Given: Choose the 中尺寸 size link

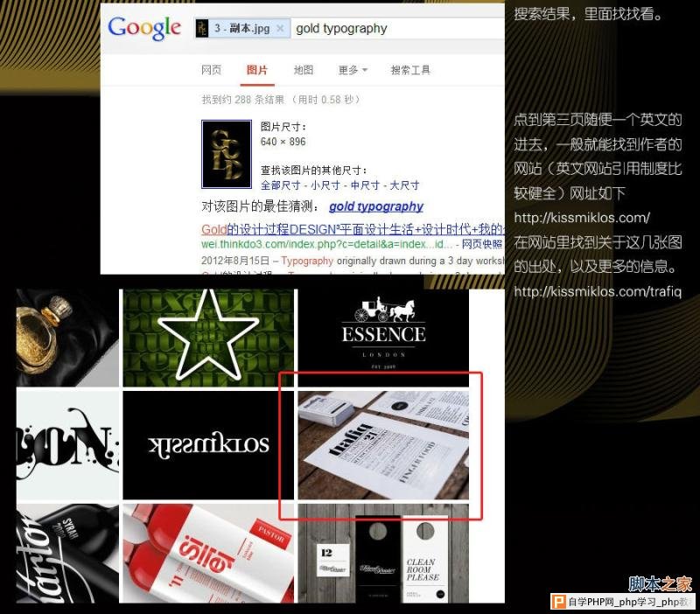Looking at the screenshot, I should [x=365, y=185].
